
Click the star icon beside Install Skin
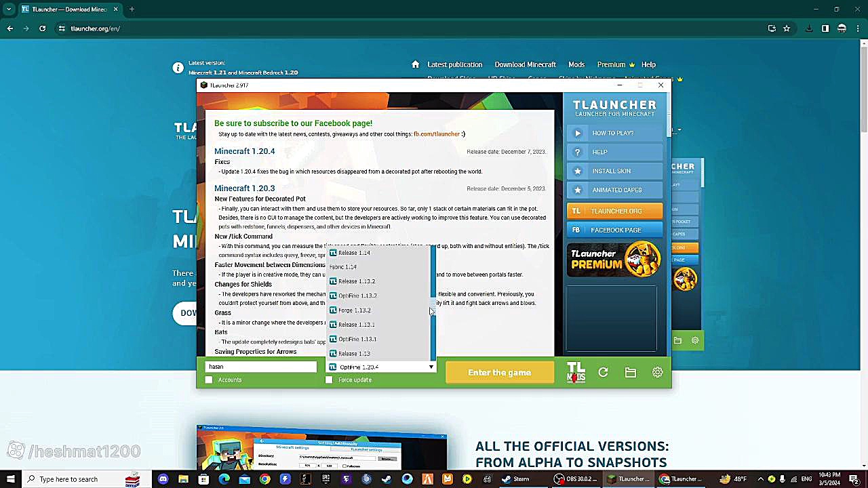578,171
